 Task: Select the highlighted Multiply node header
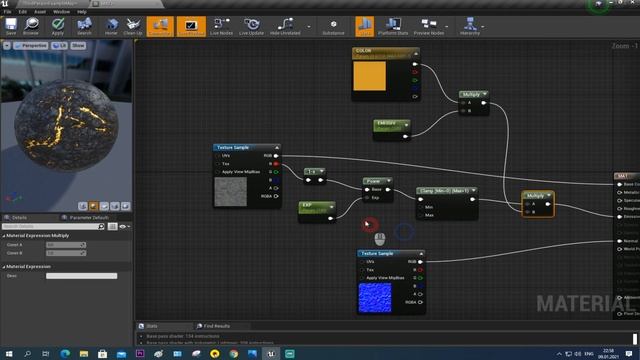pyautogui.click(x=538, y=196)
